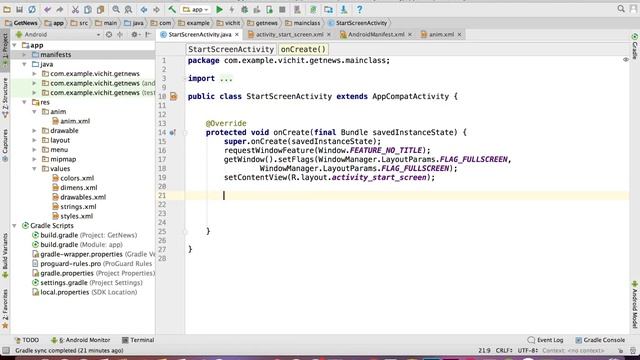
Task: Open the Event Log panel
Action: point(545,340)
